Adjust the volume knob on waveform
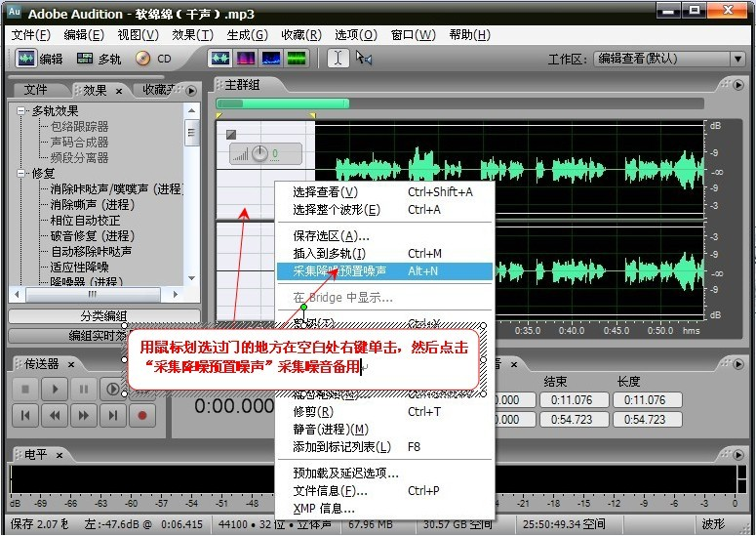This screenshot has height=536, width=756. 259,154
